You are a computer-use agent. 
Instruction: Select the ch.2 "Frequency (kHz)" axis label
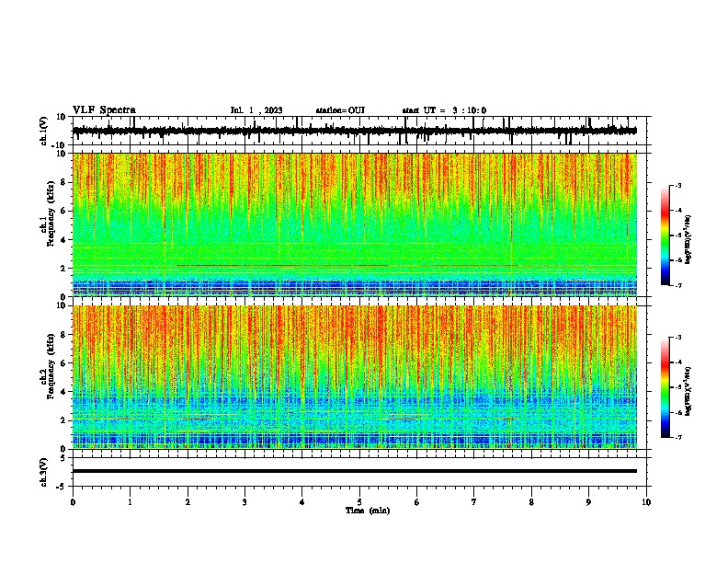coord(51,366)
